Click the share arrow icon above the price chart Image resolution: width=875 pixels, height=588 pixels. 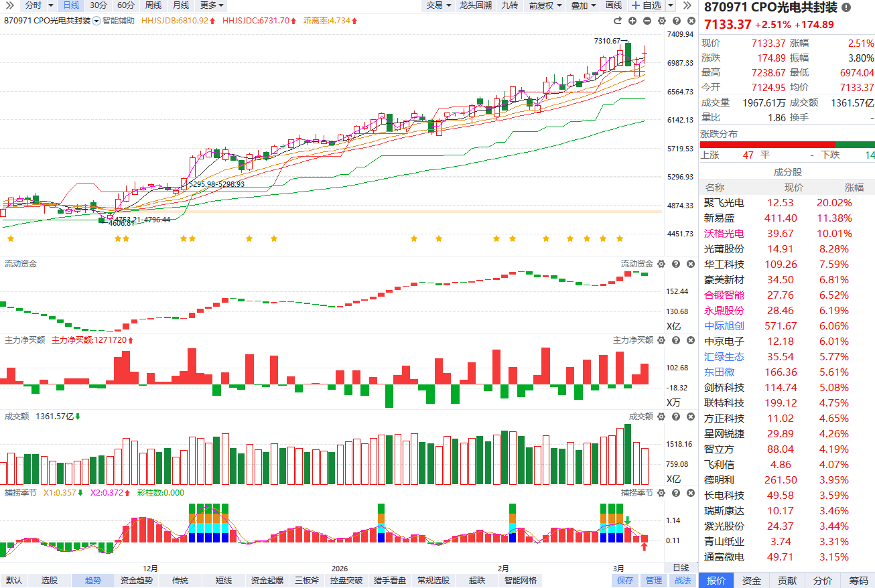(618, 21)
